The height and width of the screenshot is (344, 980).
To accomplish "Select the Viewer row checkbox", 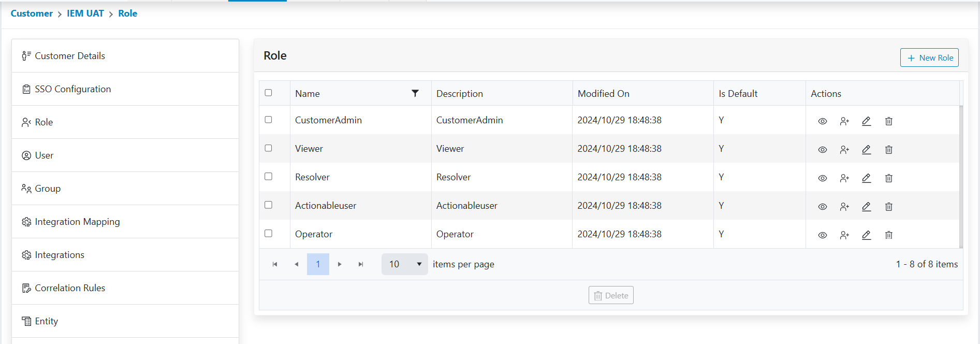I will (x=268, y=148).
